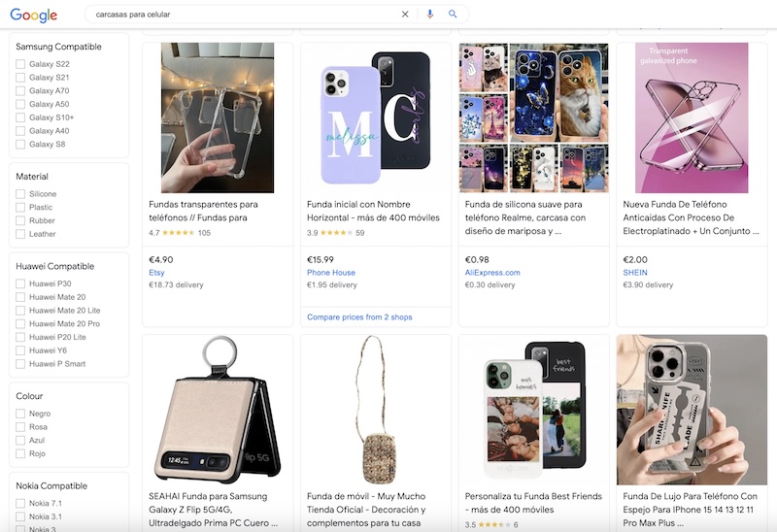The width and height of the screenshot is (777, 532).
Task: Enable the Silicone material filter
Action: [20, 194]
